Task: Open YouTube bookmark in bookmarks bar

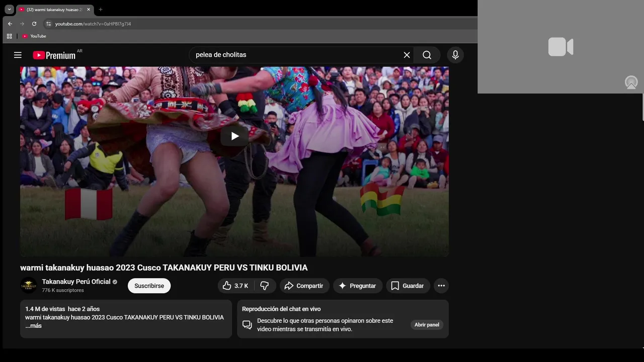Action: 34,36
